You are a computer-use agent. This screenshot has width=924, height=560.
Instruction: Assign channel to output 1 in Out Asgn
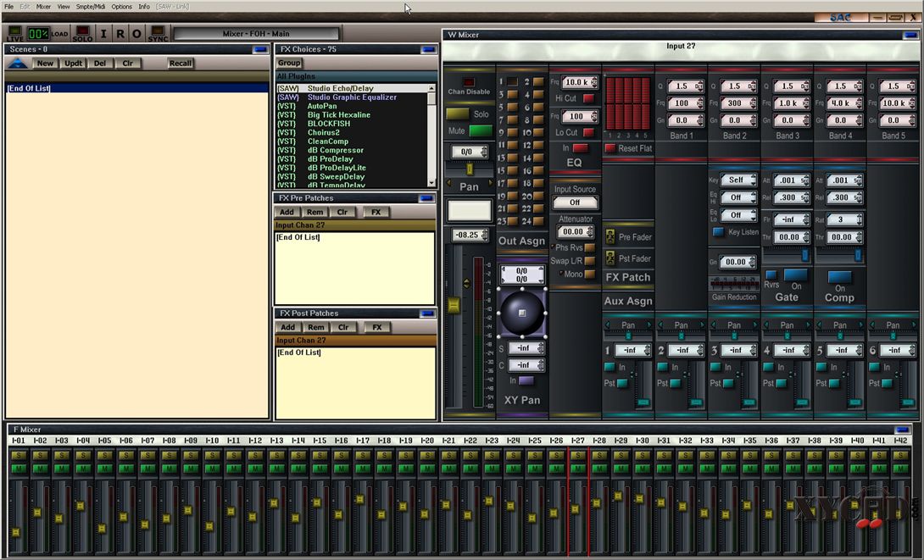point(512,82)
